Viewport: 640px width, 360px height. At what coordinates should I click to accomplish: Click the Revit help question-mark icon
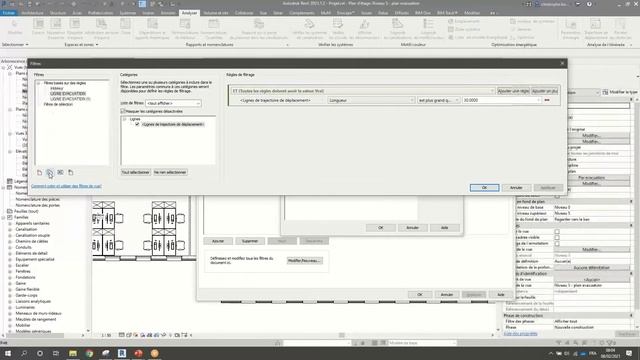coord(589,4)
